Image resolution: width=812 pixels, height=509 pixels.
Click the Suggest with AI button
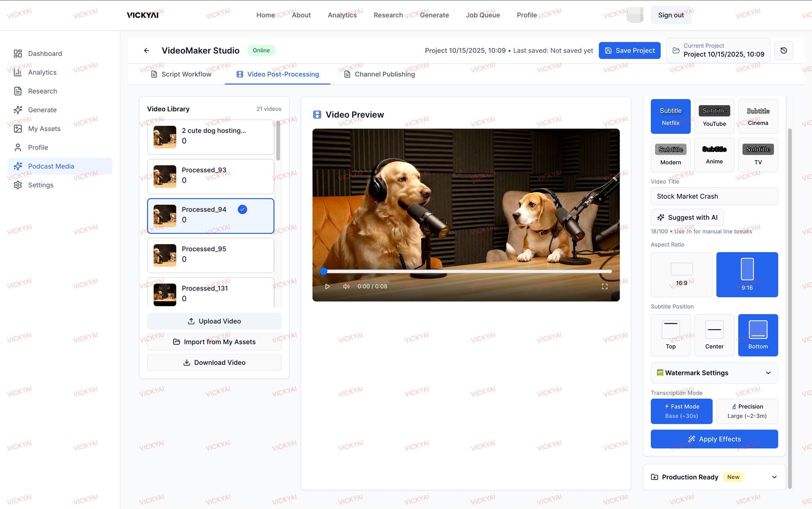click(x=687, y=218)
